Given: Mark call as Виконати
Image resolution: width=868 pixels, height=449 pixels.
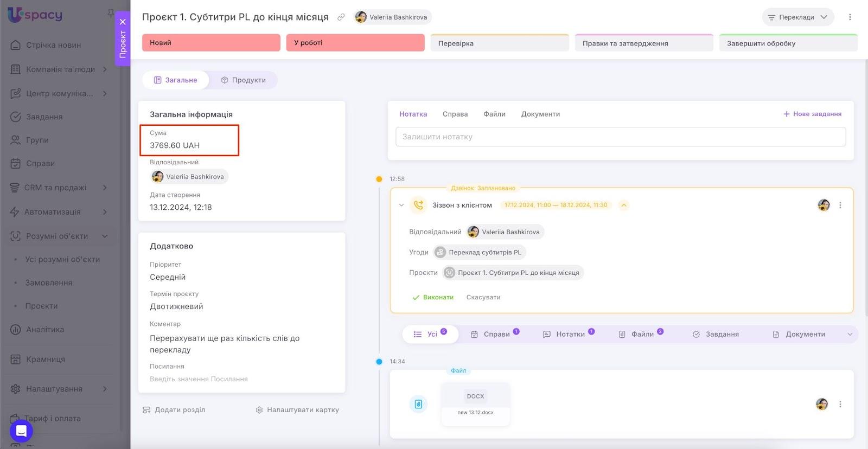Looking at the screenshot, I should click(433, 297).
